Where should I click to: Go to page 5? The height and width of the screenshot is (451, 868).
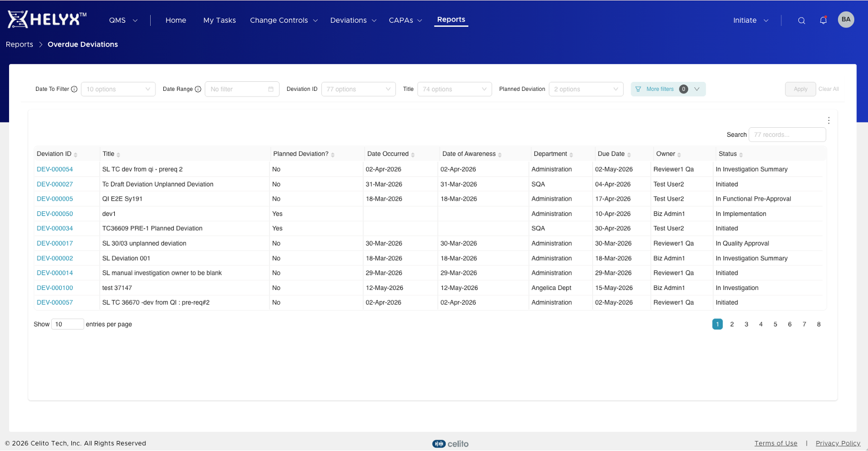click(x=775, y=324)
